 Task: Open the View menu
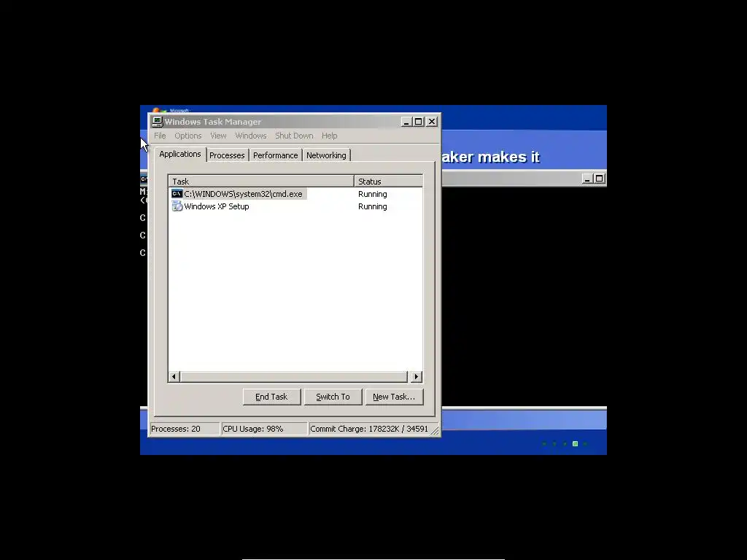pyautogui.click(x=218, y=136)
